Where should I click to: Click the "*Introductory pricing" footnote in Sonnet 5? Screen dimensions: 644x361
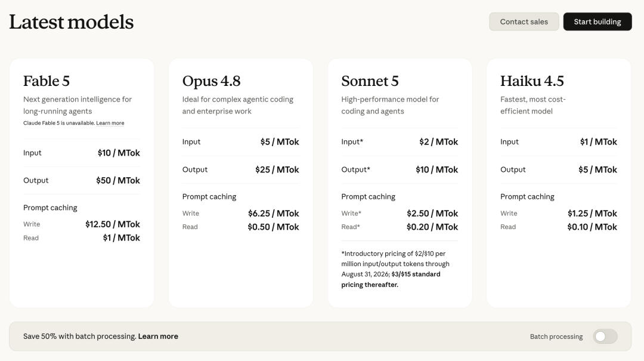point(395,269)
